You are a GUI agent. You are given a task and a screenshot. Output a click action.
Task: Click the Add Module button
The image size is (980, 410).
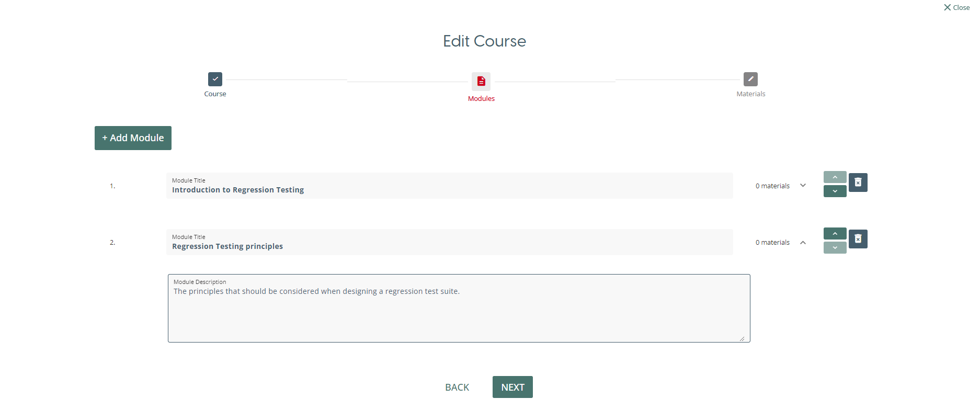click(133, 138)
